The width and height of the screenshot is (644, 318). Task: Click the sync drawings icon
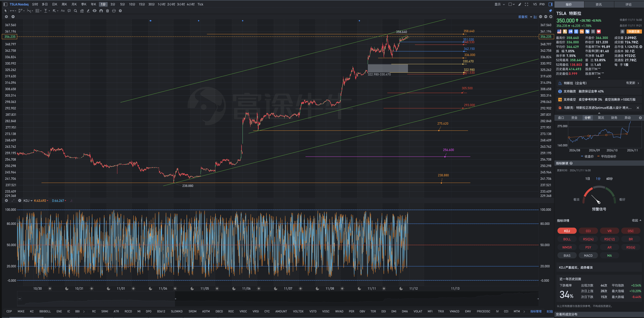(x=114, y=11)
